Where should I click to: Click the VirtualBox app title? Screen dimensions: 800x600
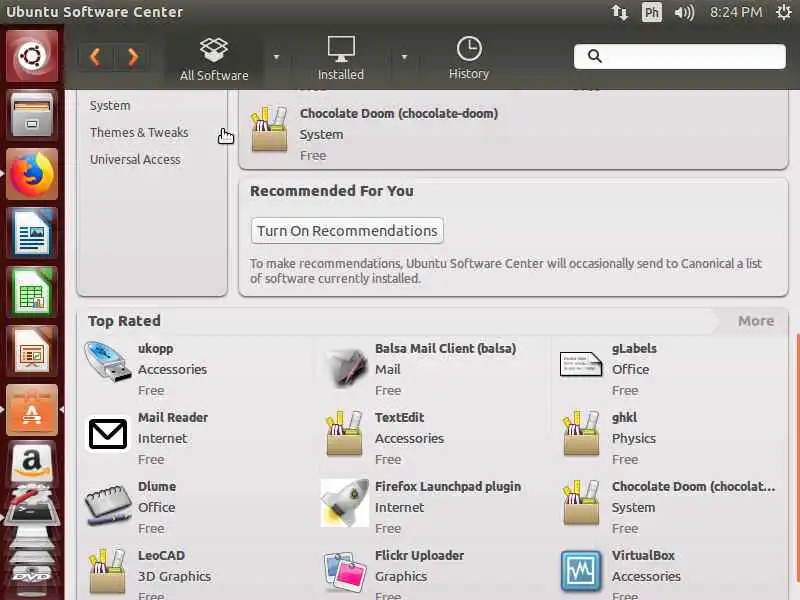tap(643, 555)
